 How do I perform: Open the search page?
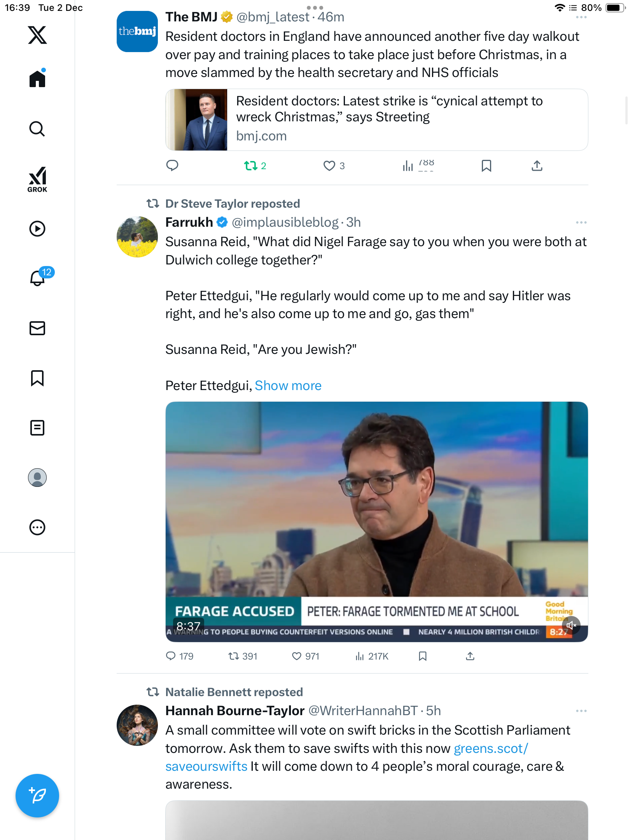[x=37, y=129]
